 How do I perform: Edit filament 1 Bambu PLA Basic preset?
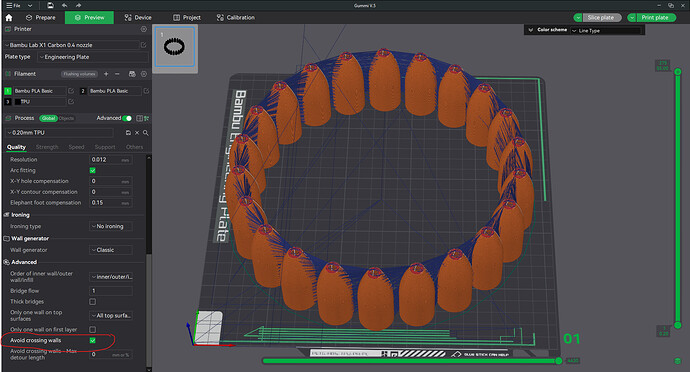coord(71,91)
